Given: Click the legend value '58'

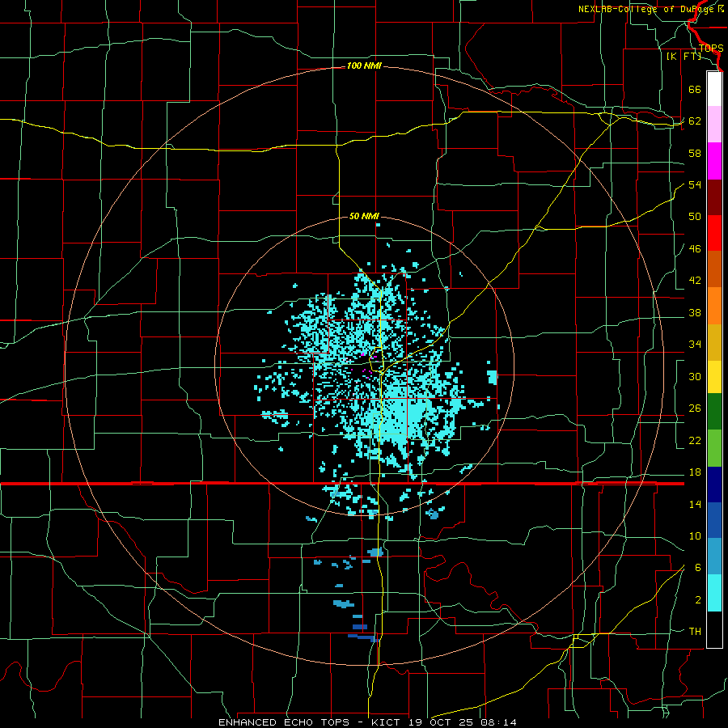Looking at the screenshot, I should click(x=695, y=153).
